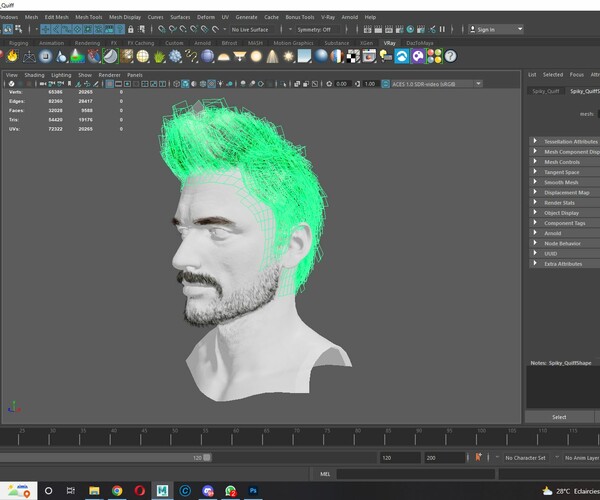The height and width of the screenshot is (500, 600).
Task: Click the MEL command line input field
Action: (416, 474)
